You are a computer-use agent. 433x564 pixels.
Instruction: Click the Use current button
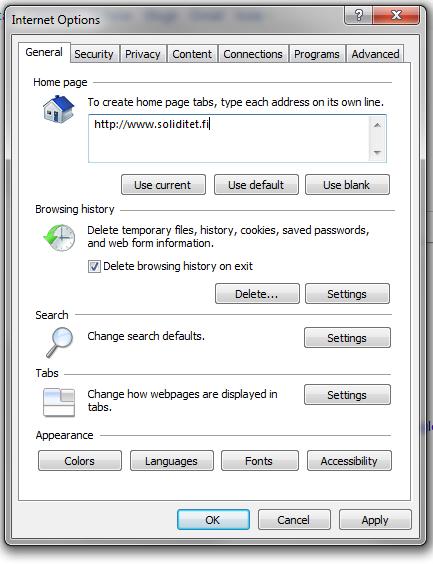point(163,185)
